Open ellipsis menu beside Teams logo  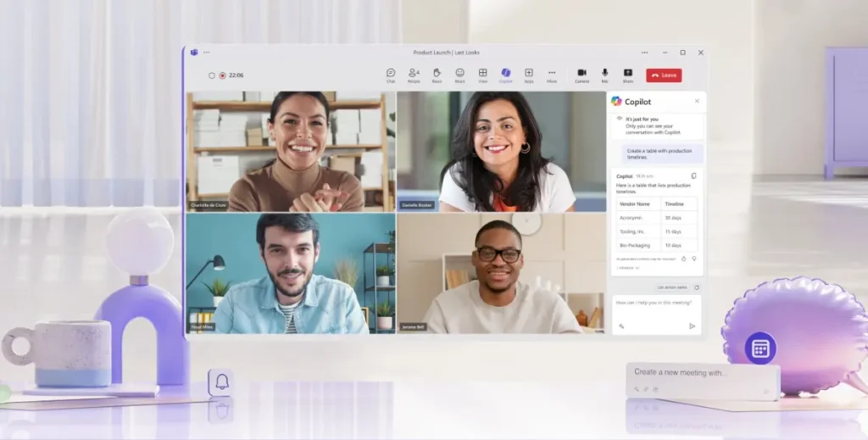[x=207, y=53]
